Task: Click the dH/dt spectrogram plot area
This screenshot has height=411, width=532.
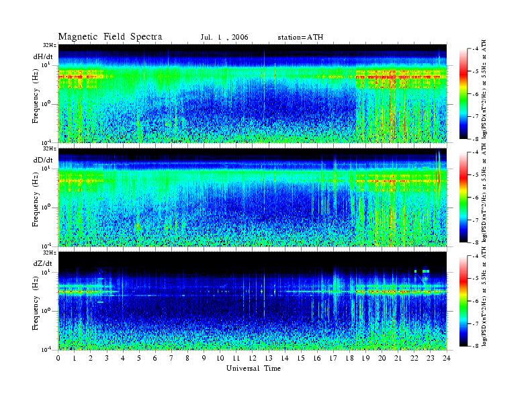Action: (x=253, y=93)
